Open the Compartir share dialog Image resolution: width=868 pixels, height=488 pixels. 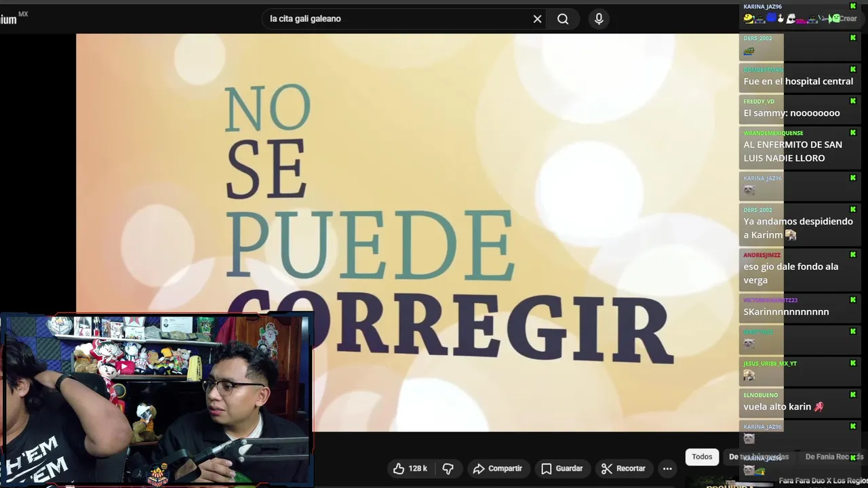click(498, 468)
